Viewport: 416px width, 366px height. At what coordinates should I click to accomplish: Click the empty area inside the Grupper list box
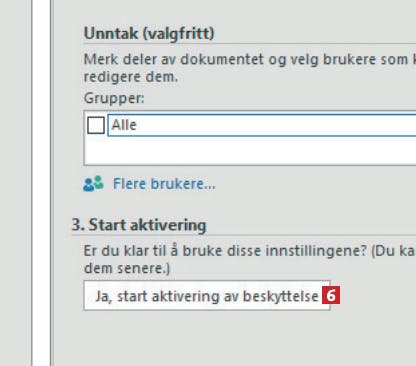(250, 151)
